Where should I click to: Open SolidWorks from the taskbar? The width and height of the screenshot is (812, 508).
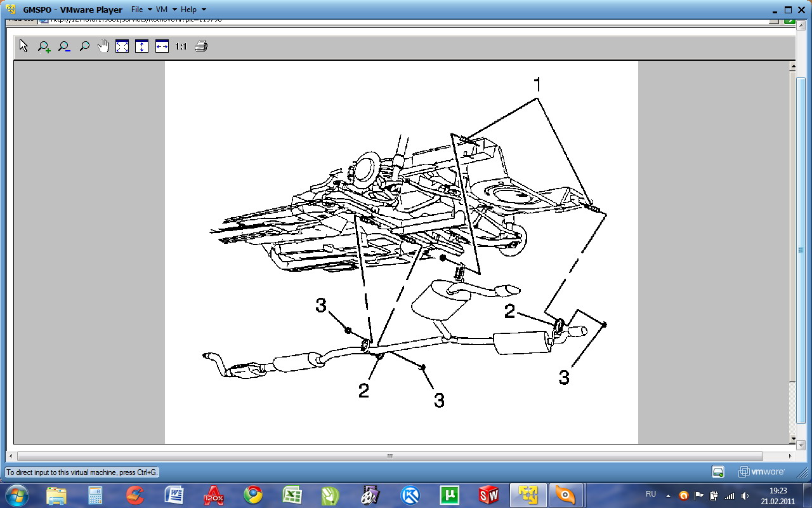tap(488, 495)
